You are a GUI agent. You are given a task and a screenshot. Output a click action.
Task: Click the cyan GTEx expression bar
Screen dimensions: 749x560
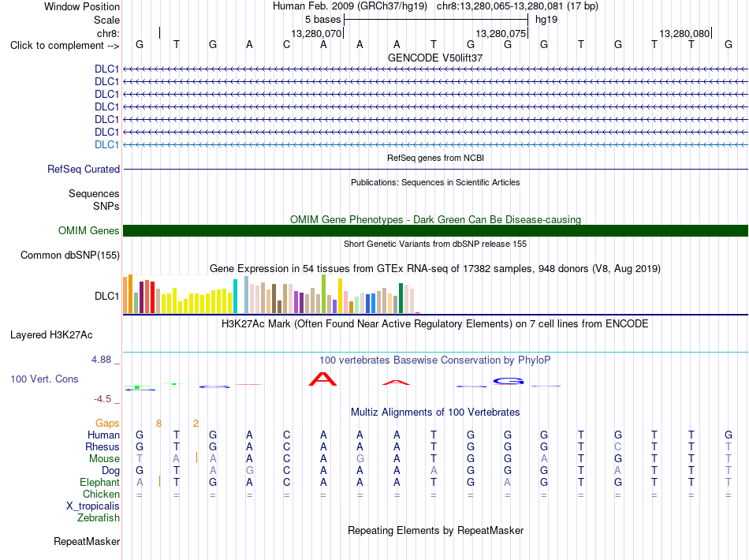click(235, 297)
